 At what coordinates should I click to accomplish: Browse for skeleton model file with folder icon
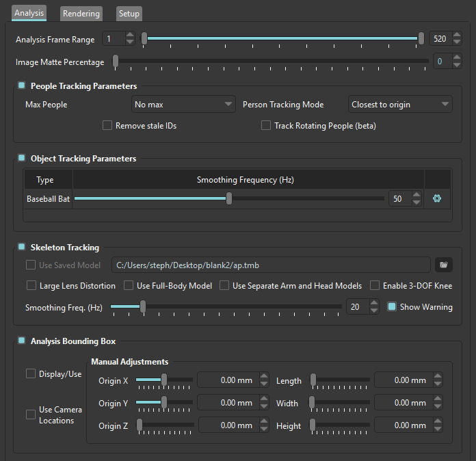click(443, 265)
